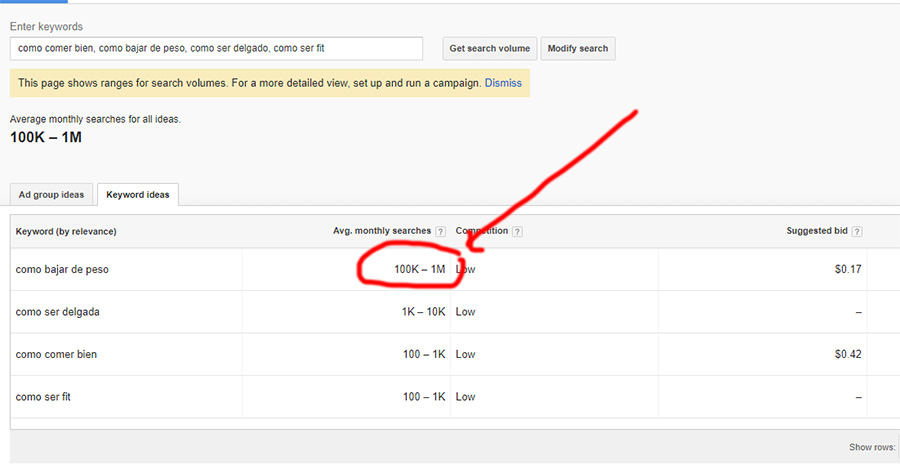Viewport: 900px width, 465px height.
Task: Click the 1K – 10K searches cell
Action: pyautogui.click(x=424, y=312)
